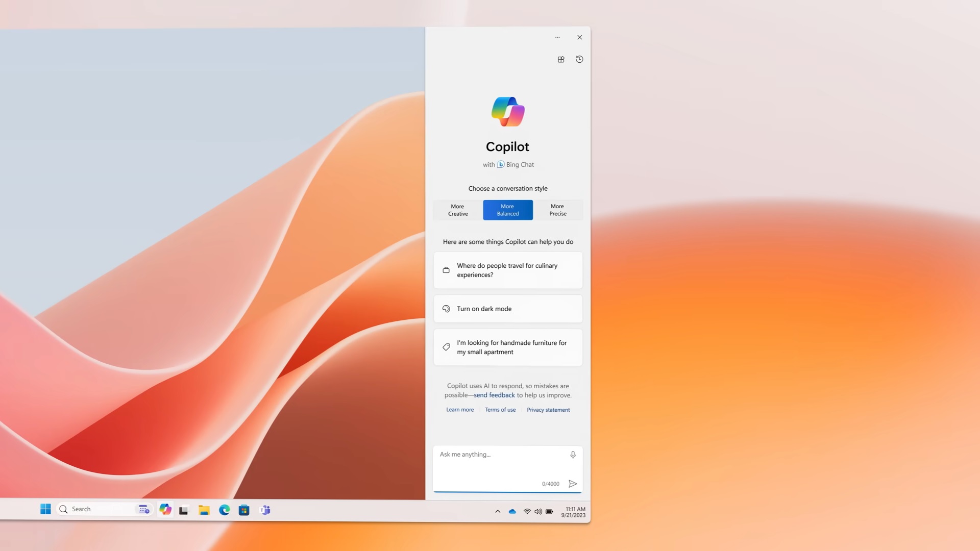Image resolution: width=980 pixels, height=551 pixels.
Task: Click the microphone icon for voice input
Action: 573,454
